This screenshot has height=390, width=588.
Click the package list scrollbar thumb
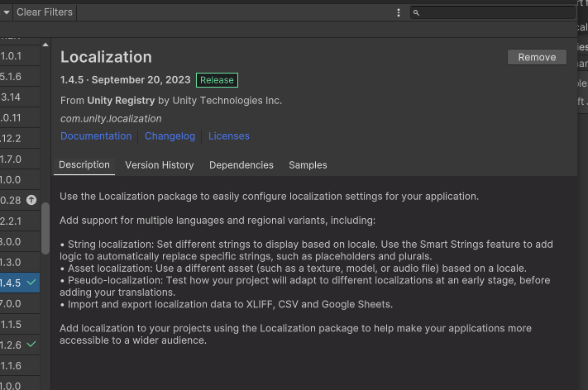(x=45, y=229)
